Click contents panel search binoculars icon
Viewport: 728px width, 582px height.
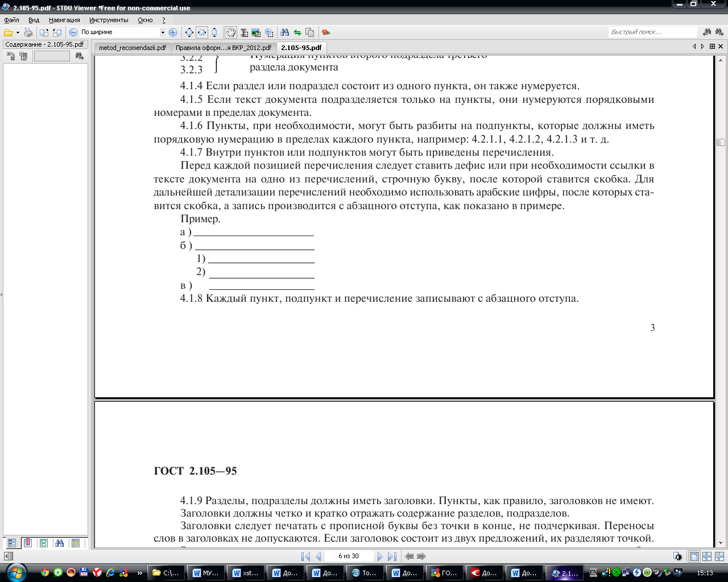click(79, 56)
